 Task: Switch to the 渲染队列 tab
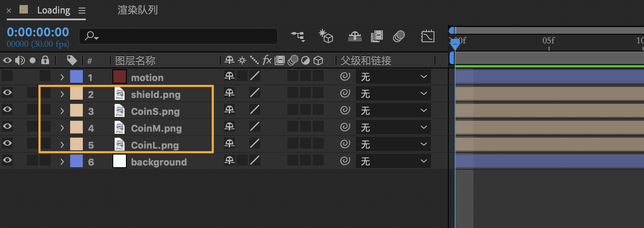(x=137, y=10)
